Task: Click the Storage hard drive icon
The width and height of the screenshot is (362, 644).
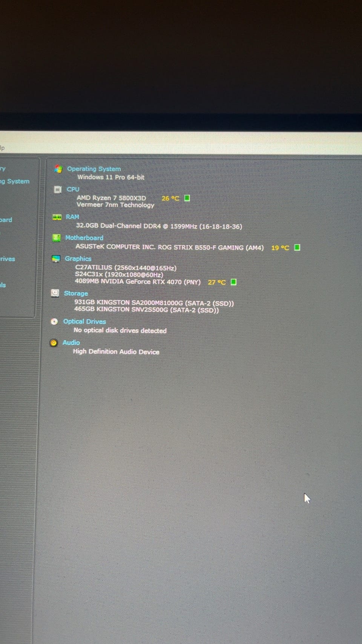Action: point(55,293)
